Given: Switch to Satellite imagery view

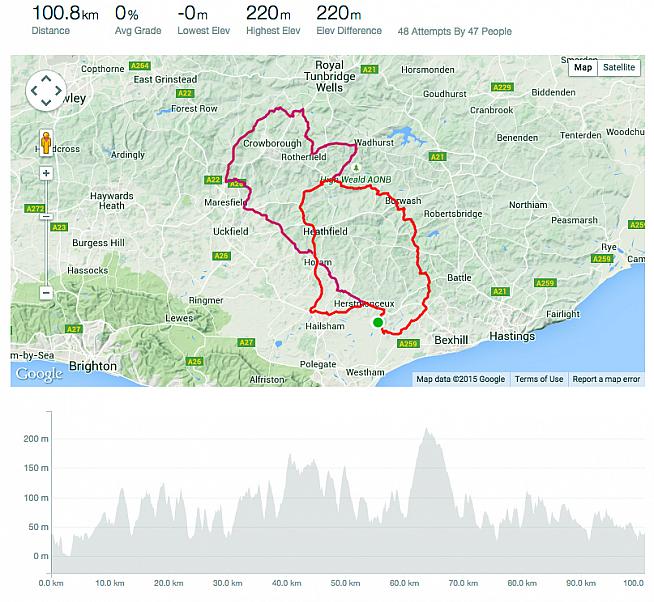Looking at the screenshot, I should (x=618, y=68).
